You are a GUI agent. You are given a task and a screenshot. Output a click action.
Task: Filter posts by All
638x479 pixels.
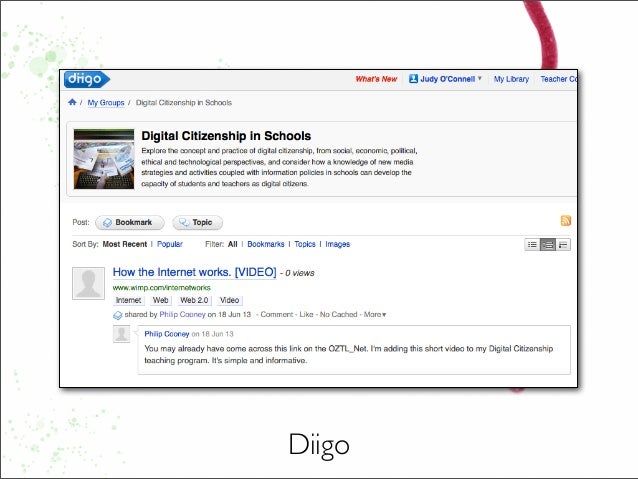point(233,244)
